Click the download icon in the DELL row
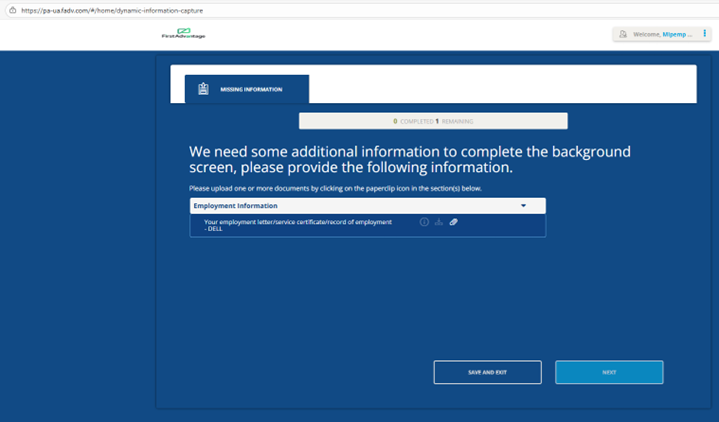Screen dimensions: 719x422 (438, 222)
